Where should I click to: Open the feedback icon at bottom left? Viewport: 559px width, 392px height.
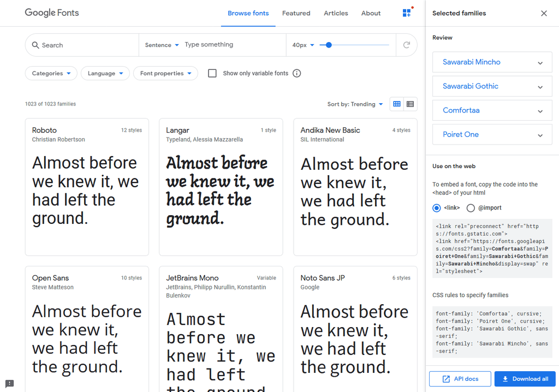[10, 383]
